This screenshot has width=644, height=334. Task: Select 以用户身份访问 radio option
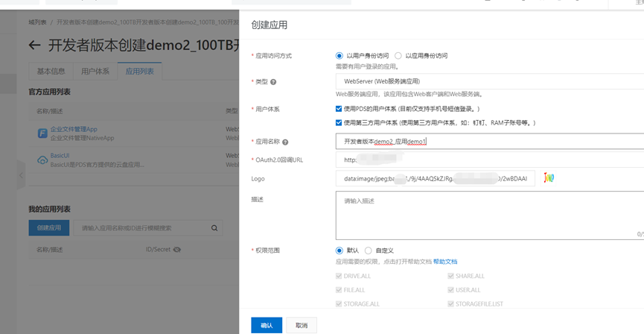[x=339, y=55]
